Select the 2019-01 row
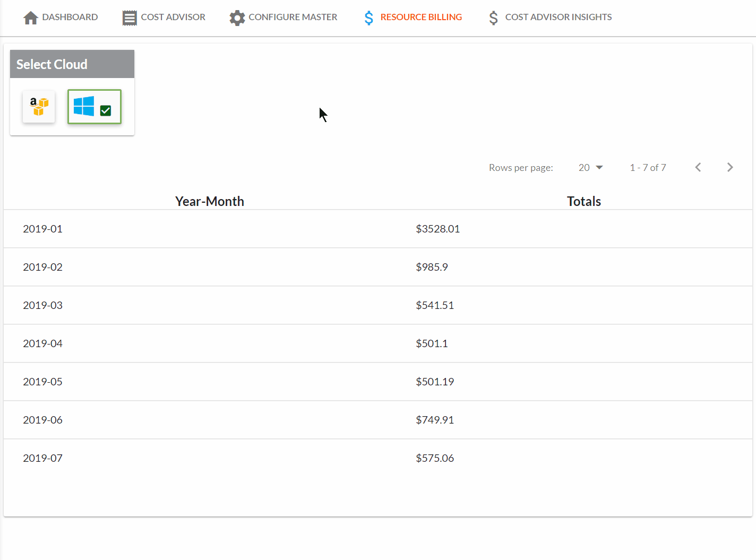756x560 pixels. point(378,229)
